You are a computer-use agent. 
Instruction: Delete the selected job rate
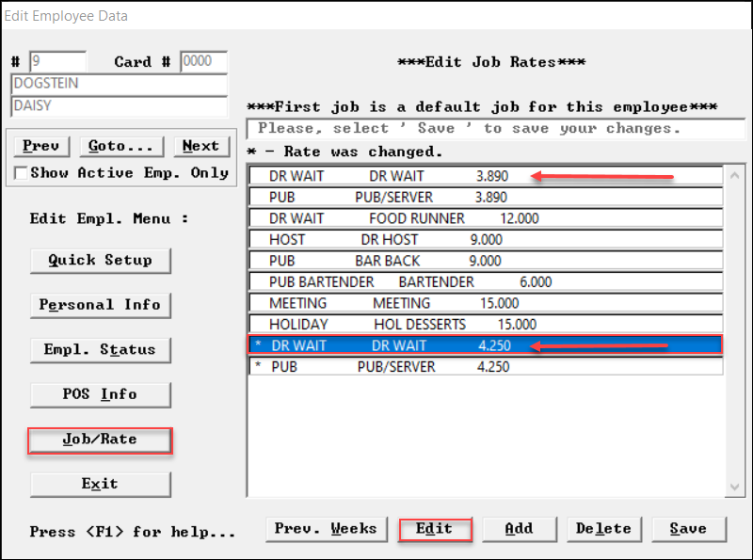coord(603,529)
